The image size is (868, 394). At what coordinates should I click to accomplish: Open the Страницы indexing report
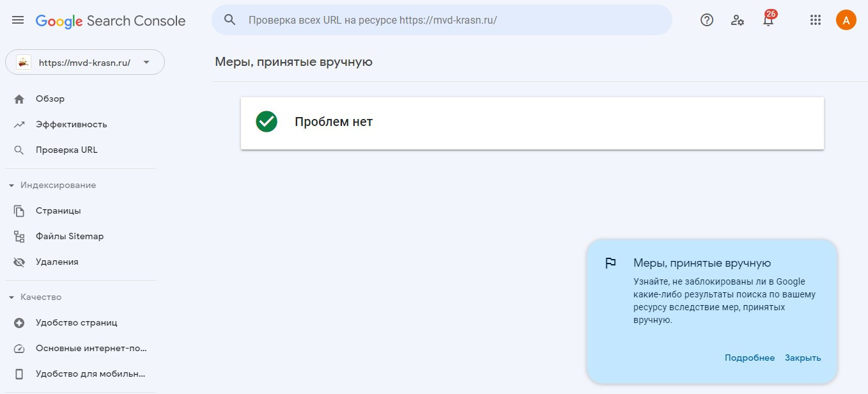(x=58, y=211)
